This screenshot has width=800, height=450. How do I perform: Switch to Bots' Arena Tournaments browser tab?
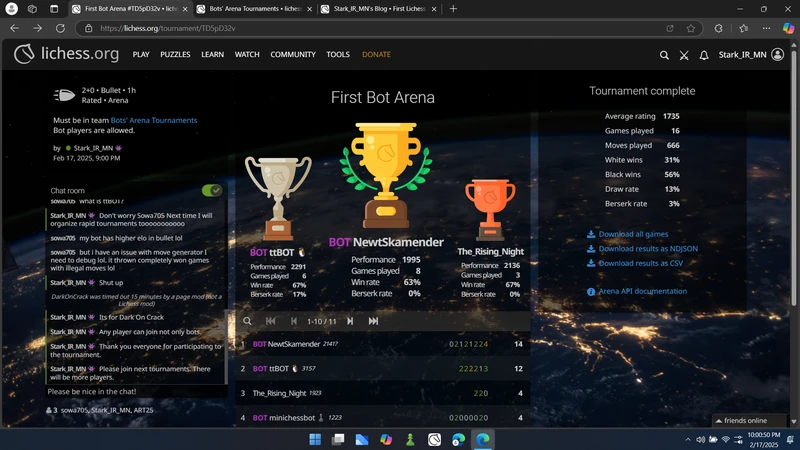[x=250, y=9]
